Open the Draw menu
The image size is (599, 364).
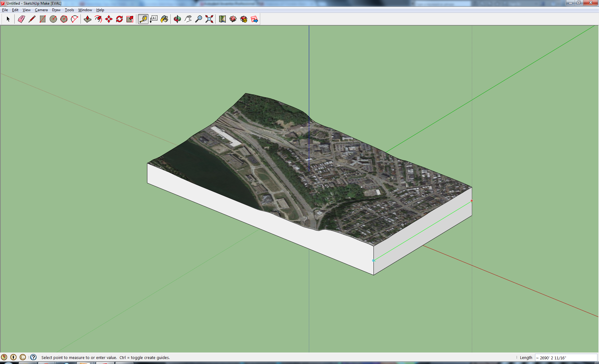pyautogui.click(x=56, y=10)
